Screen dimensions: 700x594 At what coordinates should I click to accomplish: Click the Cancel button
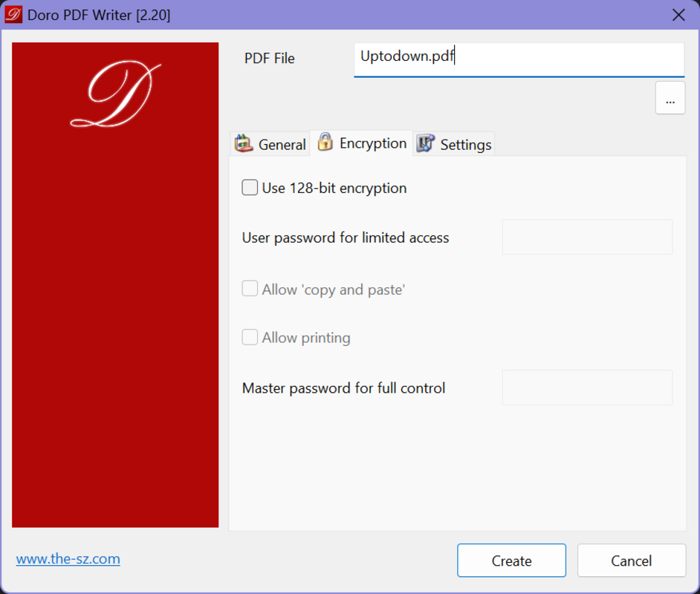pos(631,561)
